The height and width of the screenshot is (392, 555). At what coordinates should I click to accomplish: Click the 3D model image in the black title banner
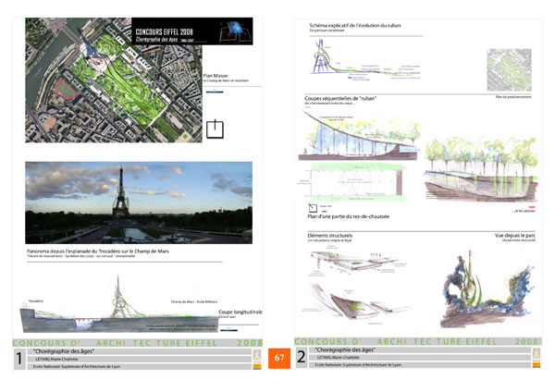coord(235,31)
